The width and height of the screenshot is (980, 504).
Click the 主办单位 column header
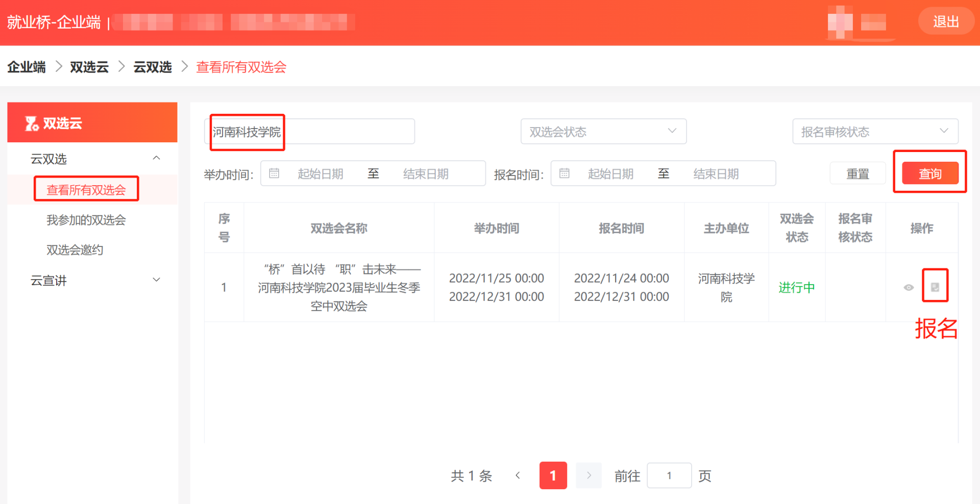point(726,228)
